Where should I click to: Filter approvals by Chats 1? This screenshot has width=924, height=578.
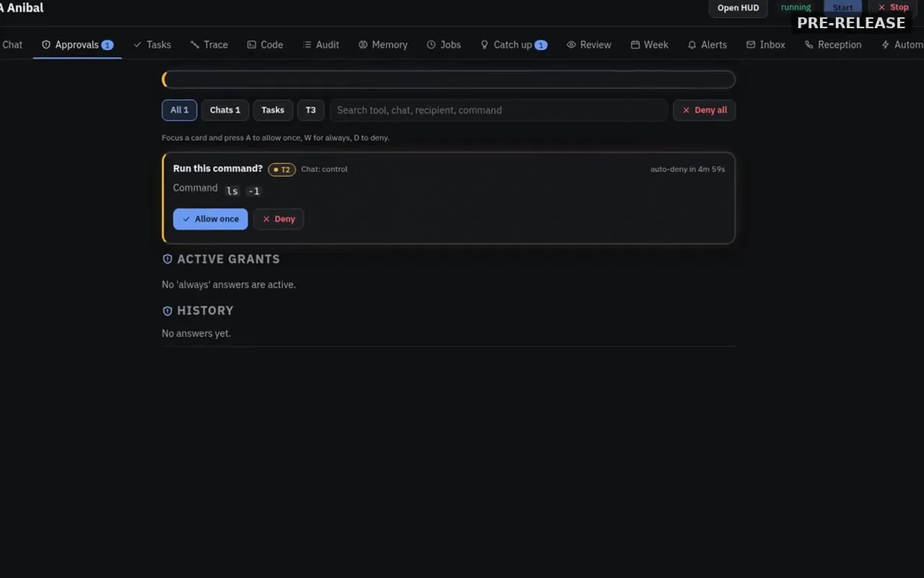click(x=225, y=110)
